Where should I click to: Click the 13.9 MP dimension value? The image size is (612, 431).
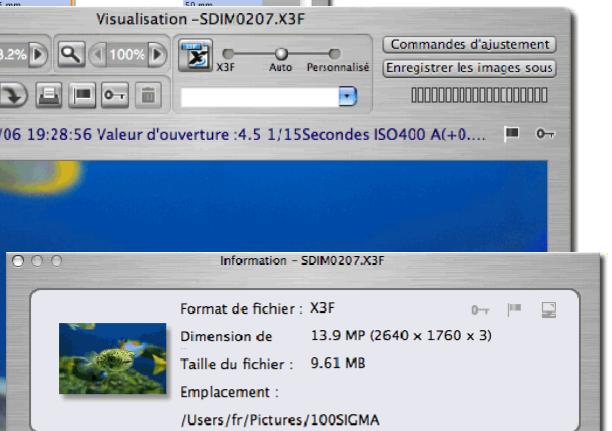[x=401, y=335]
